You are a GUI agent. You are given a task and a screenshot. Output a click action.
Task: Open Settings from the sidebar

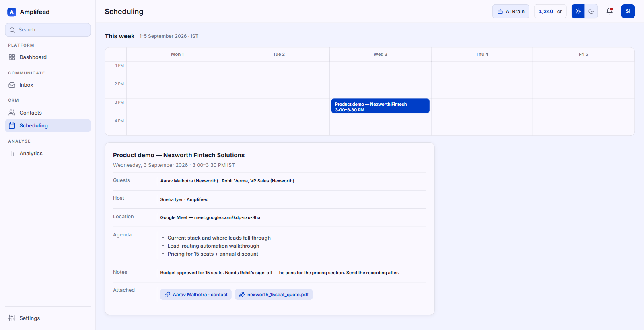coord(48,318)
